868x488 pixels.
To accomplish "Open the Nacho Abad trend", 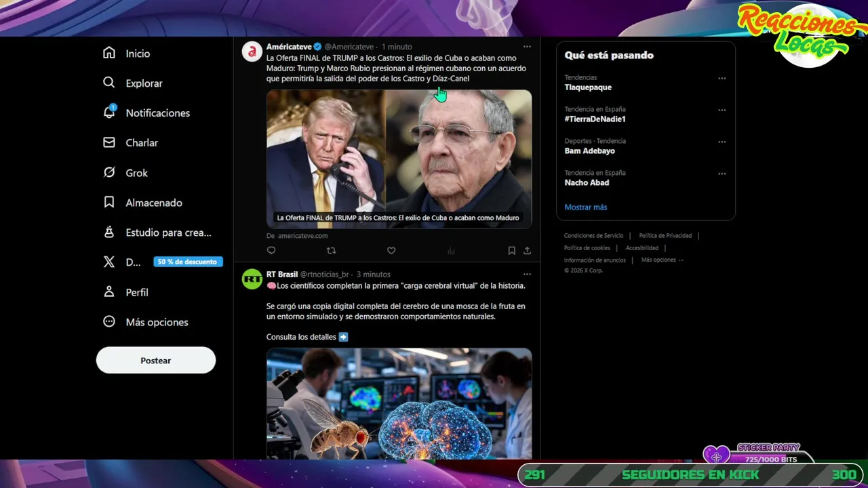I will click(587, 183).
